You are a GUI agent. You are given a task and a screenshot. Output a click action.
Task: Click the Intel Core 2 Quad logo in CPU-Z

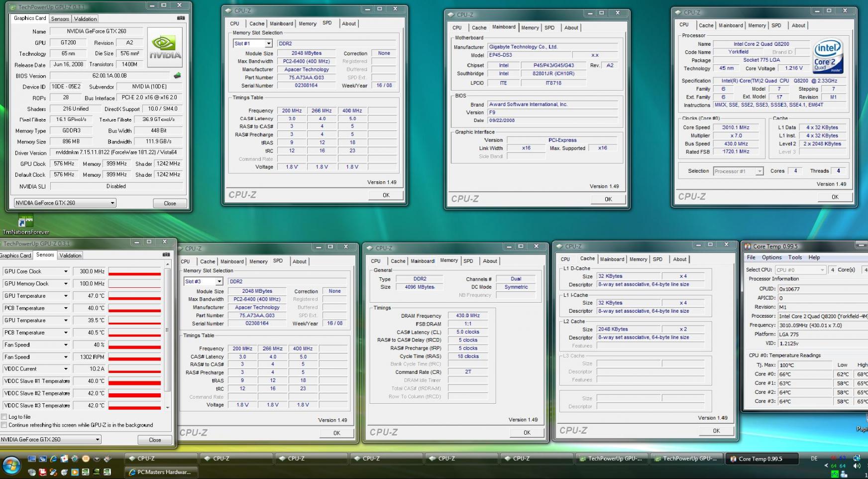coord(828,56)
